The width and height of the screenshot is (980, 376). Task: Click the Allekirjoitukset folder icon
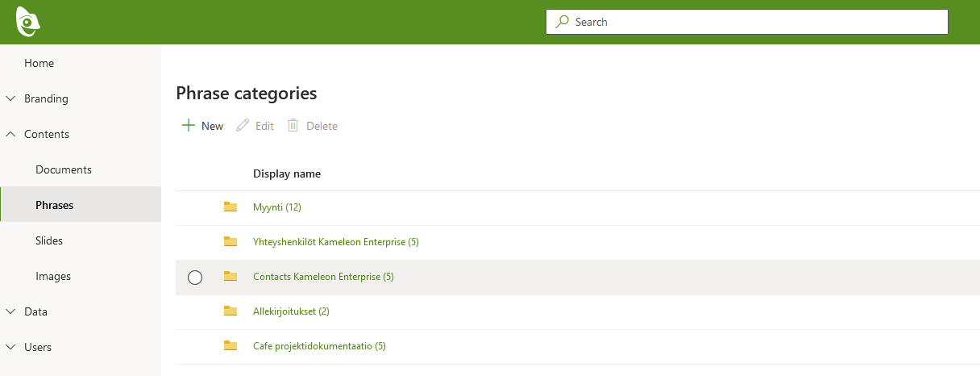coord(230,311)
